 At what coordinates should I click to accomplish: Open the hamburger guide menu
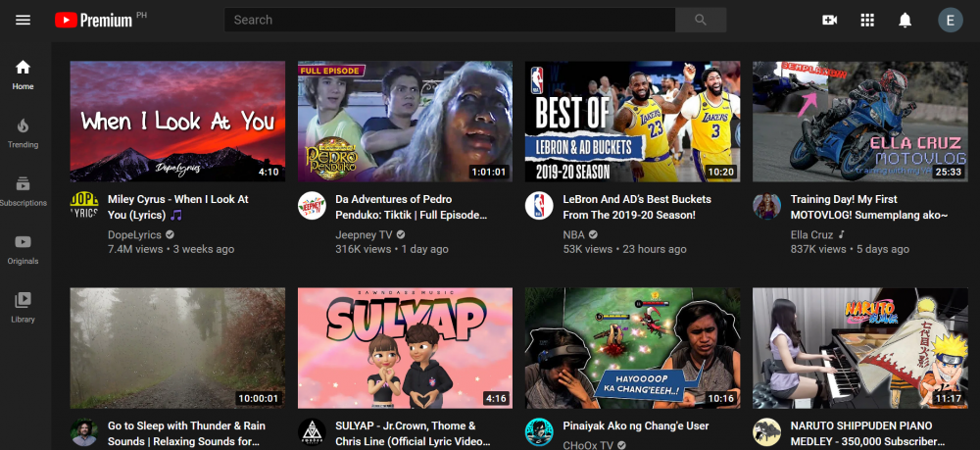click(x=24, y=20)
